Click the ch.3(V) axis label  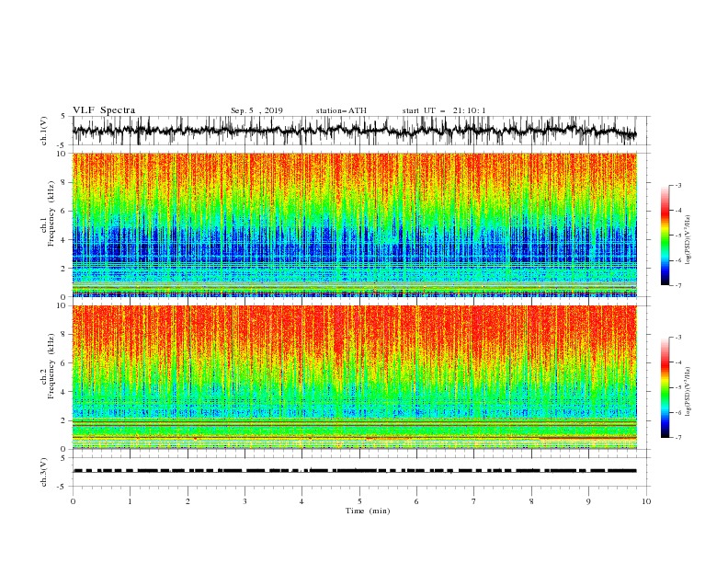[x=44, y=472]
